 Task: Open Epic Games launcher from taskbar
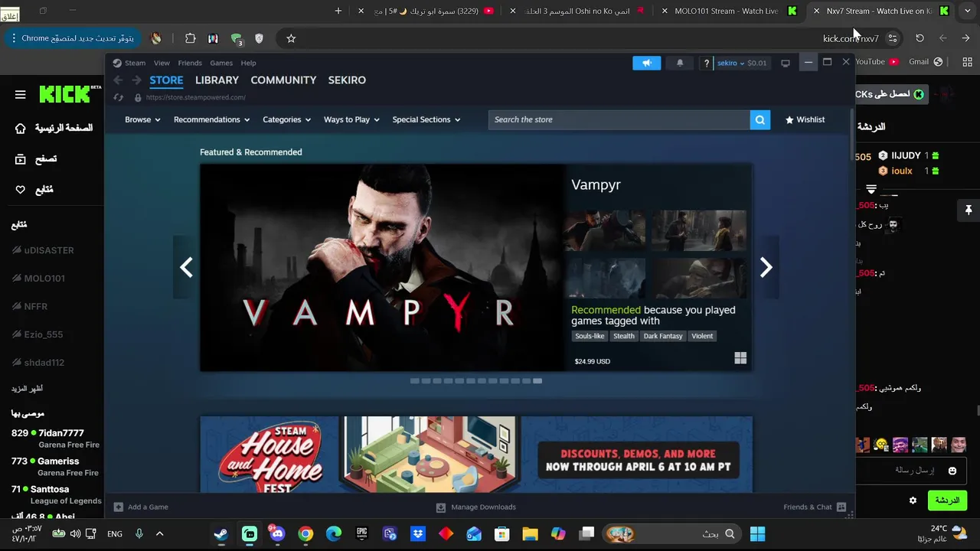[362, 533]
